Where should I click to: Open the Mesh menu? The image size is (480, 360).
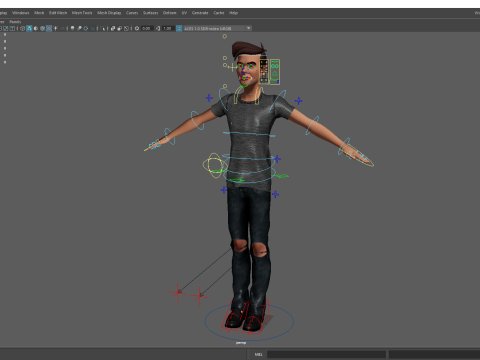click(39, 13)
